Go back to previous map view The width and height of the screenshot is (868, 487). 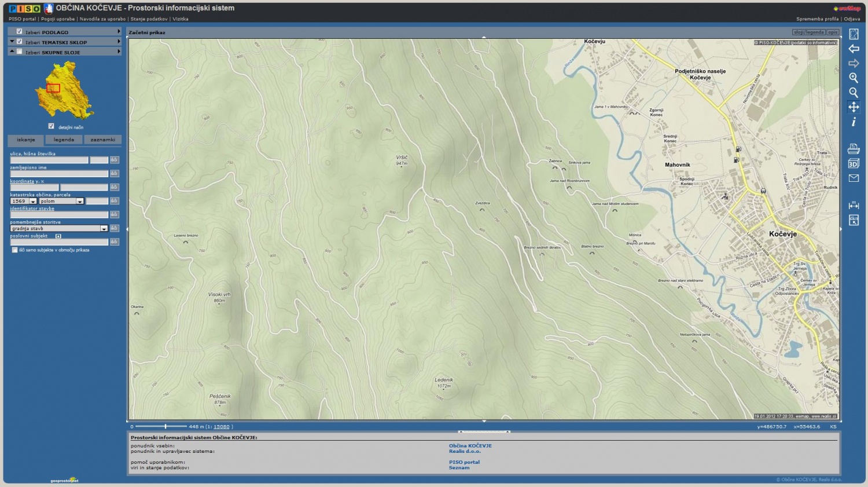[854, 49]
